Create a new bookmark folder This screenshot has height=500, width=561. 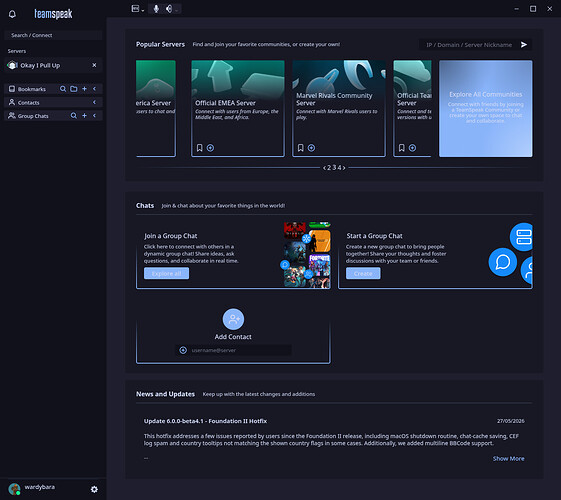pyautogui.click(x=74, y=89)
